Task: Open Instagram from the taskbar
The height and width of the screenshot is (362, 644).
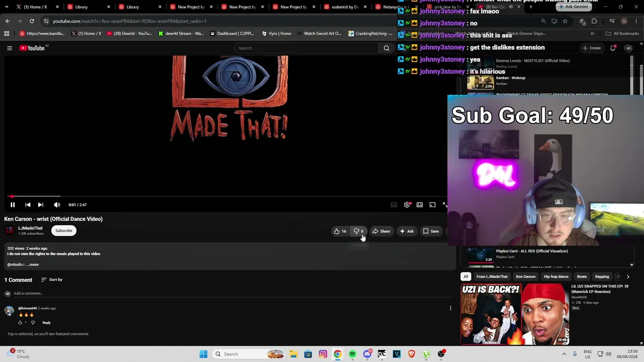Action: pyautogui.click(x=323, y=354)
